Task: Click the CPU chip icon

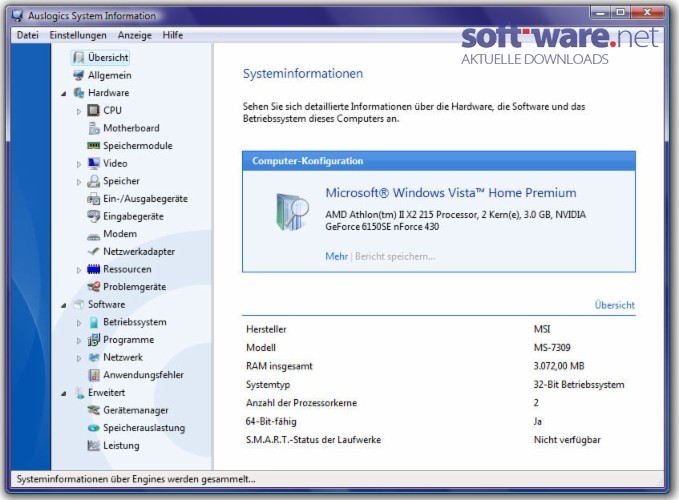Action: (94, 110)
